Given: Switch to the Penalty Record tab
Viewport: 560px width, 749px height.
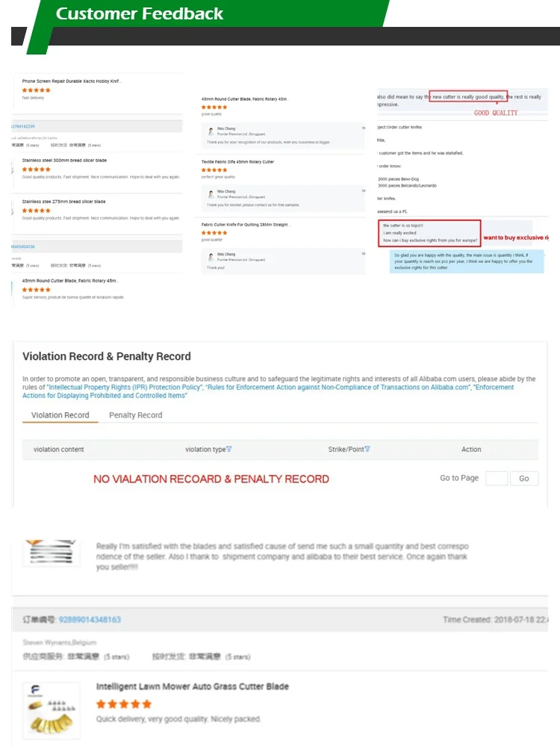Looking at the screenshot, I should [x=135, y=415].
